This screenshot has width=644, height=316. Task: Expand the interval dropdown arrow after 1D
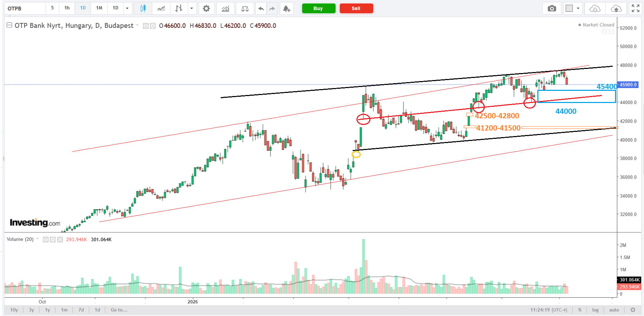(127, 8)
